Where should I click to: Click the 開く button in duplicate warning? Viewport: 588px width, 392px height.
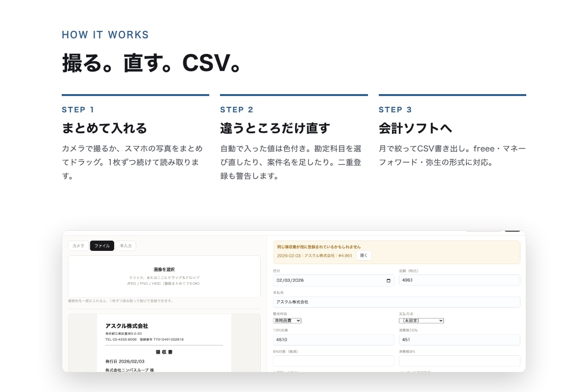point(364,255)
